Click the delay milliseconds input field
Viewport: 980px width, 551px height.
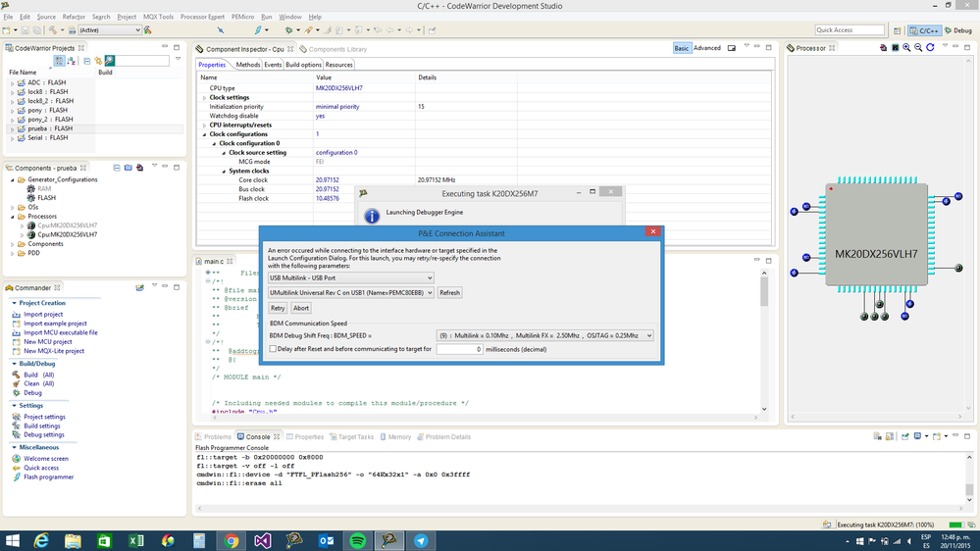click(459, 349)
